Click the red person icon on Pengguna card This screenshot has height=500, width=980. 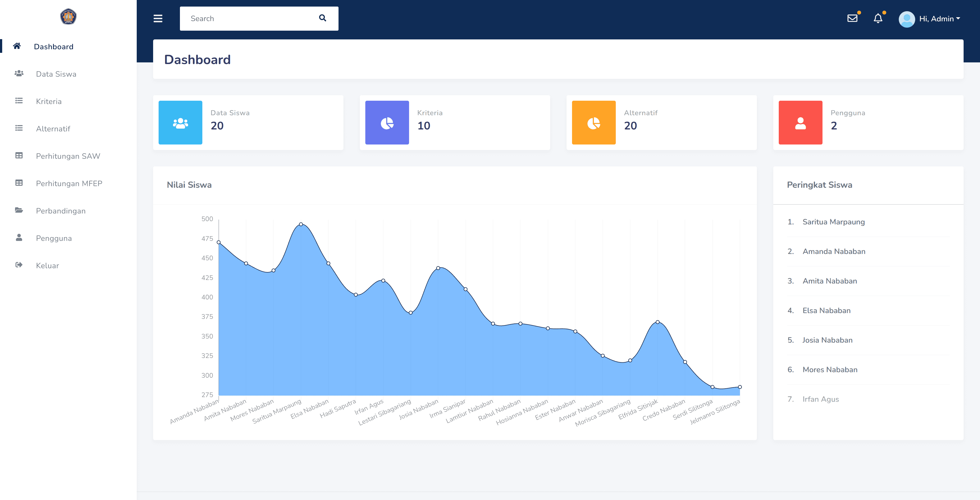[x=800, y=122]
